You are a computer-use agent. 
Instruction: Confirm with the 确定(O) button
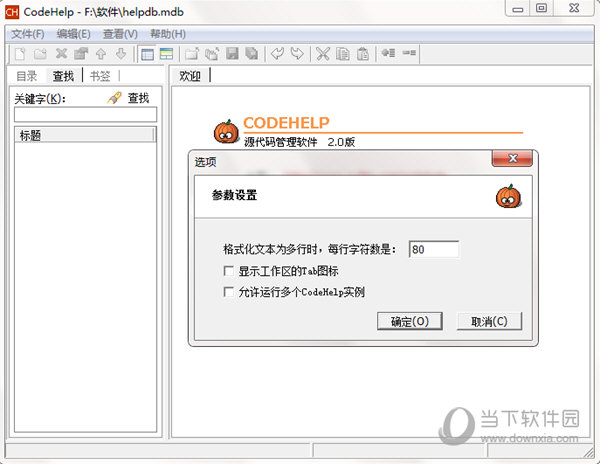point(410,321)
